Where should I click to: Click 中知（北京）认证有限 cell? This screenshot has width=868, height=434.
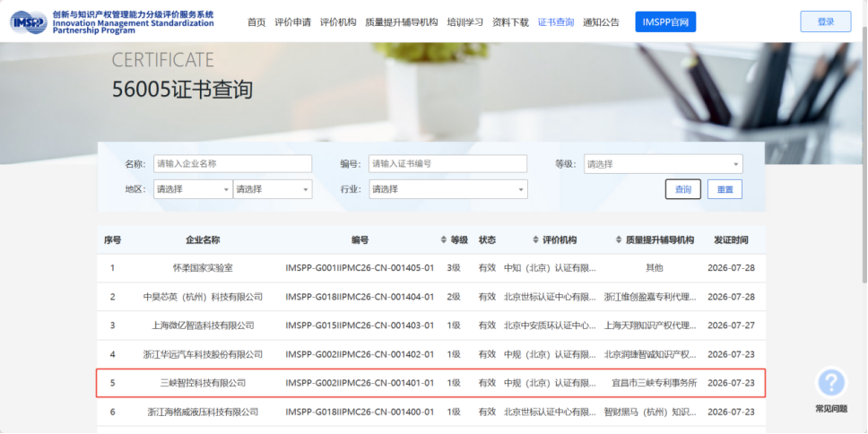click(x=551, y=268)
